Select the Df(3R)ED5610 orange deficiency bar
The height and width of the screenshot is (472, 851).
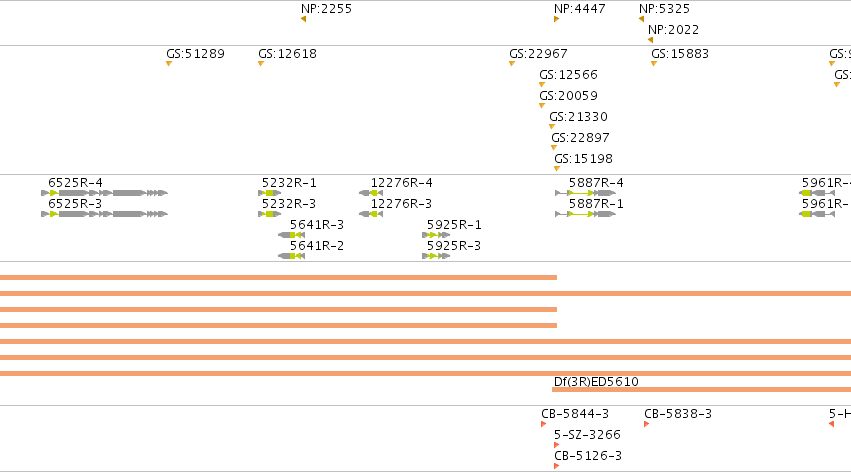(x=701, y=390)
